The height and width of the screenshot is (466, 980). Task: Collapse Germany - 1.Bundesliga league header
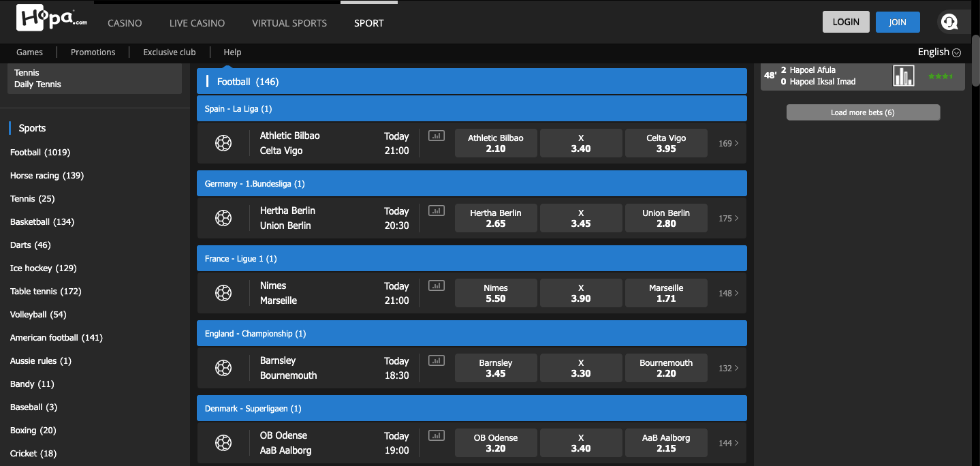point(472,183)
